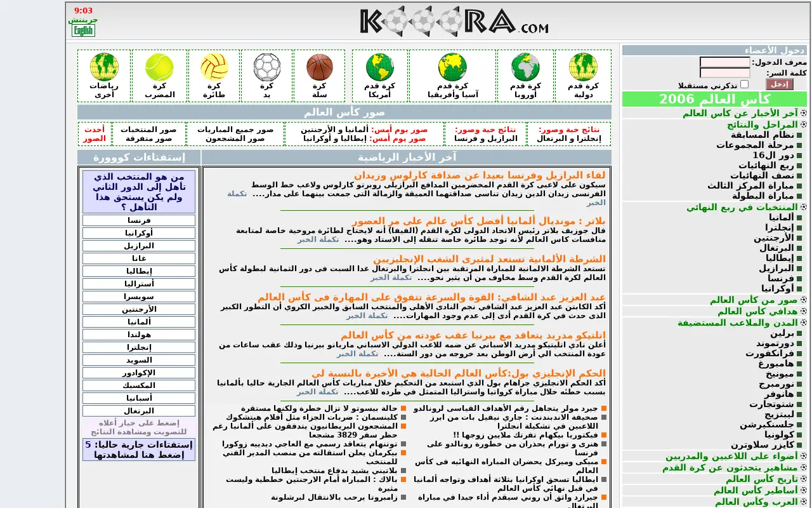This screenshot has width=812, height=508.
Task: Open Blatter Germany World Cup headline (بلاتر)
Action: (x=479, y=221)
